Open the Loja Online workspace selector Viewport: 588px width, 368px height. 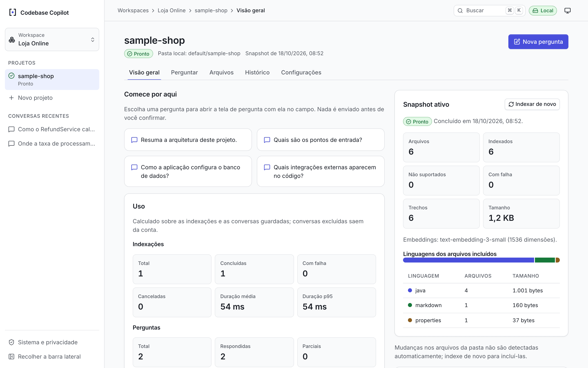[x=52, y=39]
